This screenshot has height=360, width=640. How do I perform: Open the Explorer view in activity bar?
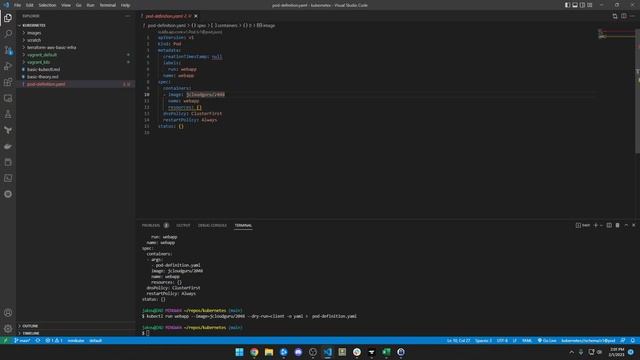coord(8,18)
